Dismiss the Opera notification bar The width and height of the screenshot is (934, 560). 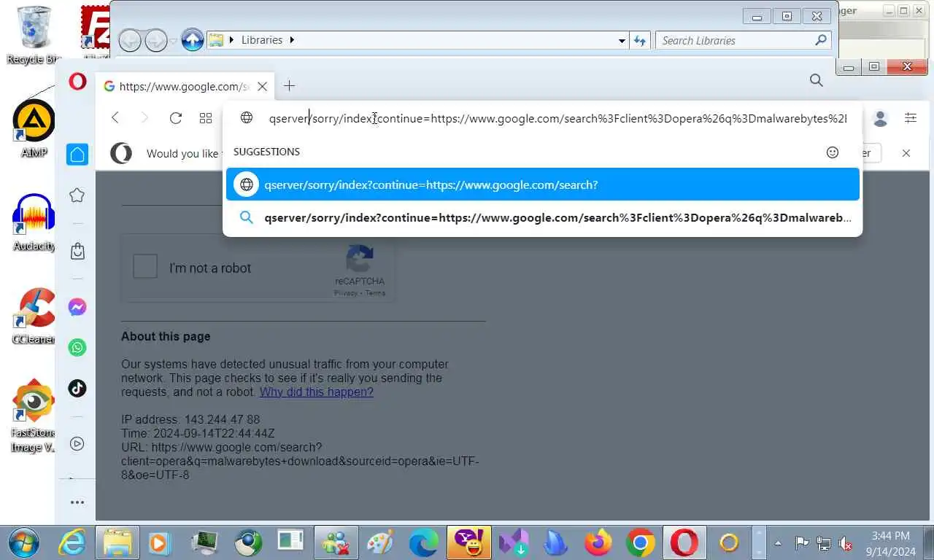click(906, 152)
